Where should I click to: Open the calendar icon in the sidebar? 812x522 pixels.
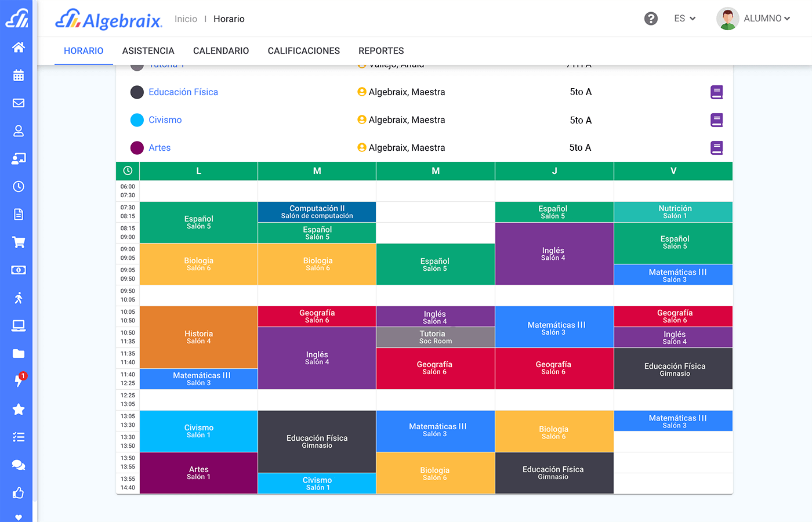coord(18,75)
